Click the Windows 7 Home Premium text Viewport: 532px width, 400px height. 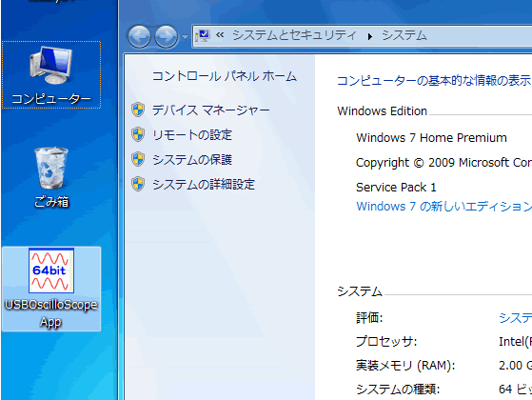431,138
